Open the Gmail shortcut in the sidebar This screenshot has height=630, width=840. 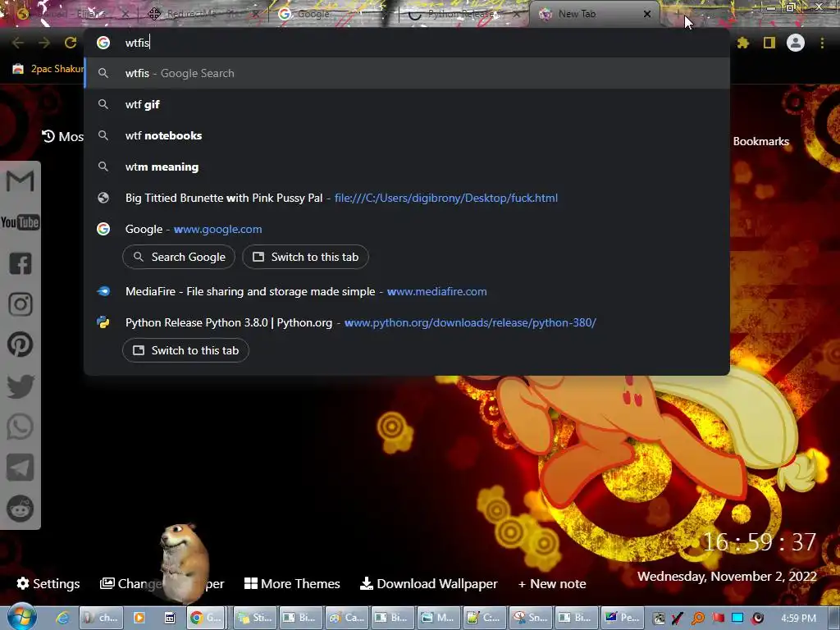pos(20,181)
